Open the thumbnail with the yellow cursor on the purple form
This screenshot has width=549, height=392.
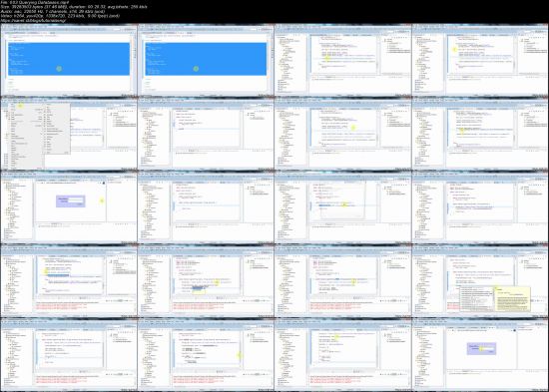tap(480, 353)
